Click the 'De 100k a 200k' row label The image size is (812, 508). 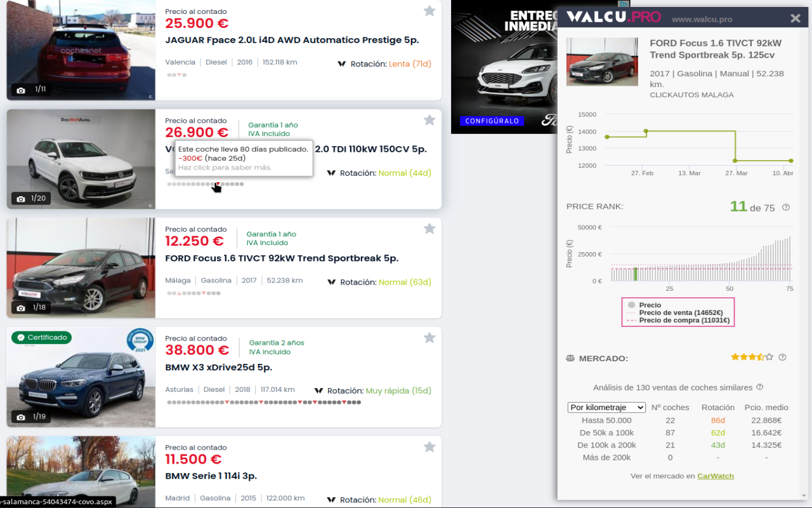pyautogui.click(x=606, y=445)
